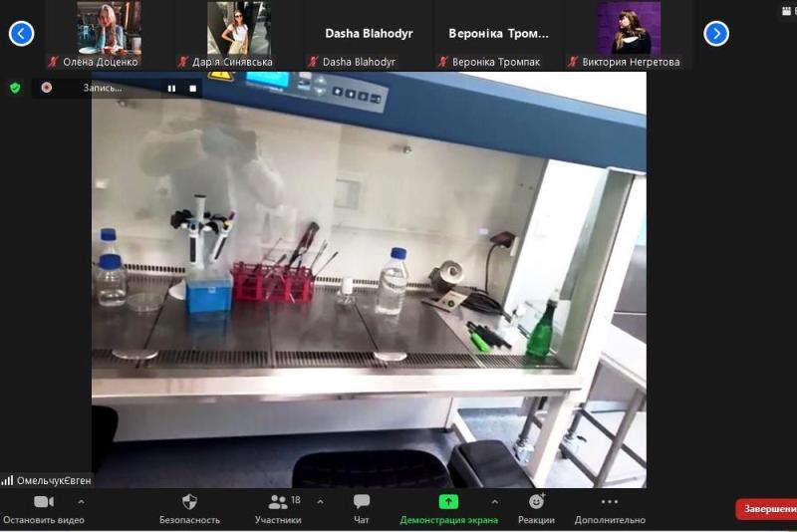Image resolution: width=797 pixels, height=532 pixels.
Task: Start Демонстрация экрана screen share
Action: (449, 510)
